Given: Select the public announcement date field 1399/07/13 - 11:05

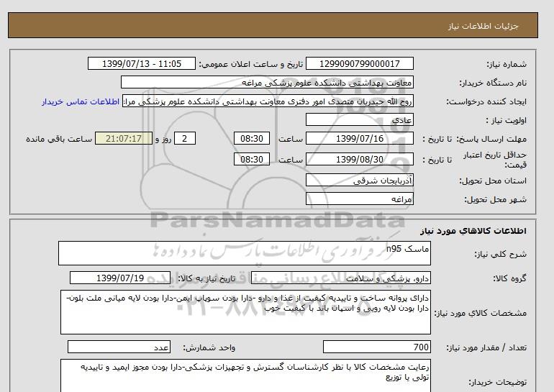Looking at the screenshot, I should coord(141,63).
